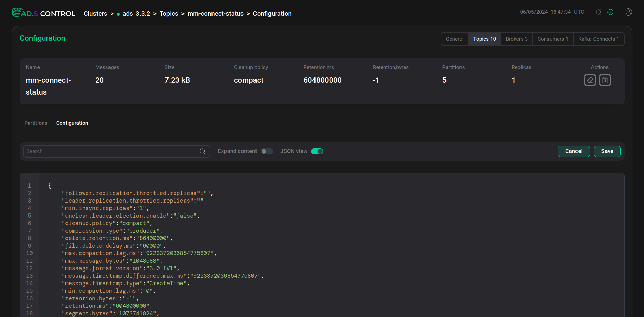Click the "min.insync.replicas" JSON line
The width and height of the screenshot is (644, 317).
pyautogui.click(x=105, y=208)
